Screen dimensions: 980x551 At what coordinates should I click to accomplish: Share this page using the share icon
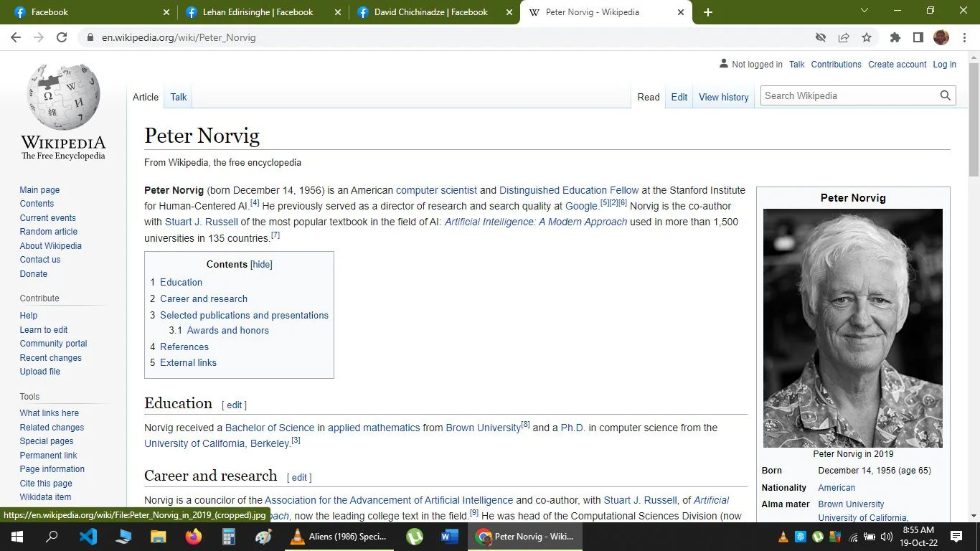(844, 37)
